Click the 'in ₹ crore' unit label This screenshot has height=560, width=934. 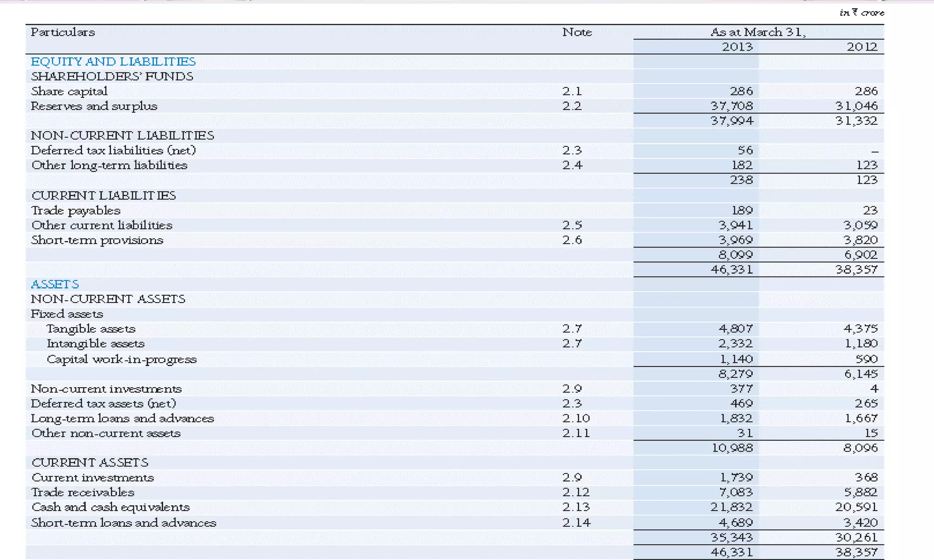861,13
